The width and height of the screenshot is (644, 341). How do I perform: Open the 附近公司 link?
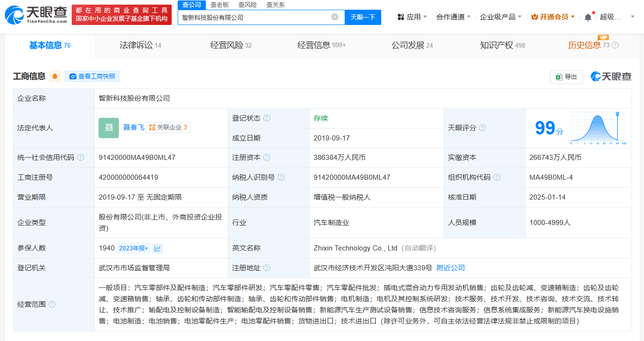451,268
